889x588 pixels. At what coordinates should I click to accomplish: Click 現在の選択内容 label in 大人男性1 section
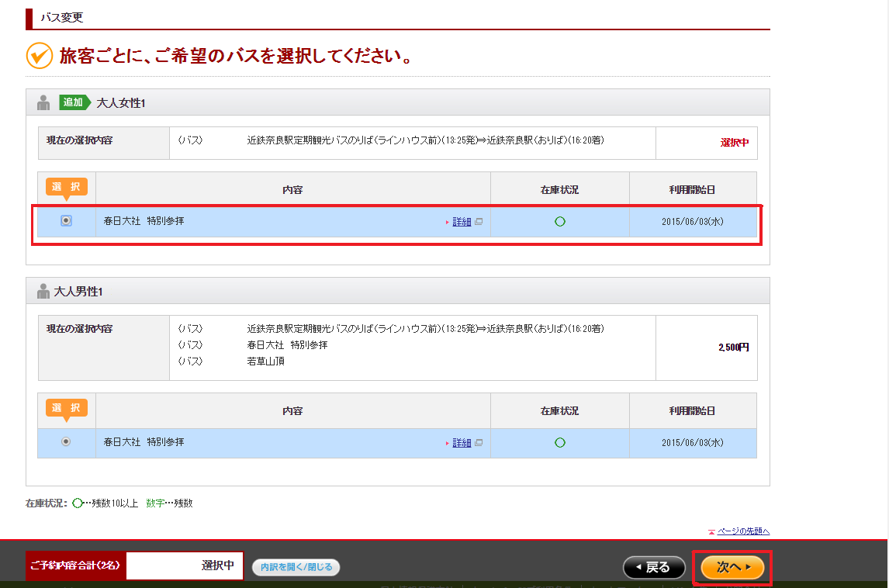tap(79, 328)
